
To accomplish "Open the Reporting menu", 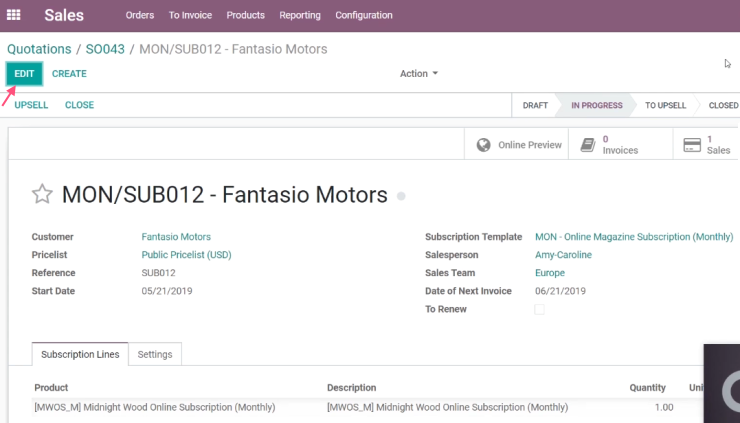I will 300,15.
